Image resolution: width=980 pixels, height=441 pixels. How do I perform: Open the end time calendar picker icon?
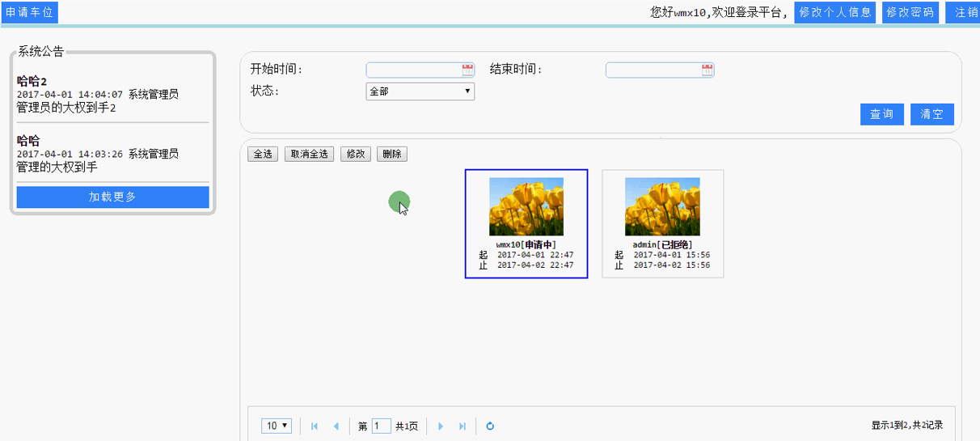point(708,70)
